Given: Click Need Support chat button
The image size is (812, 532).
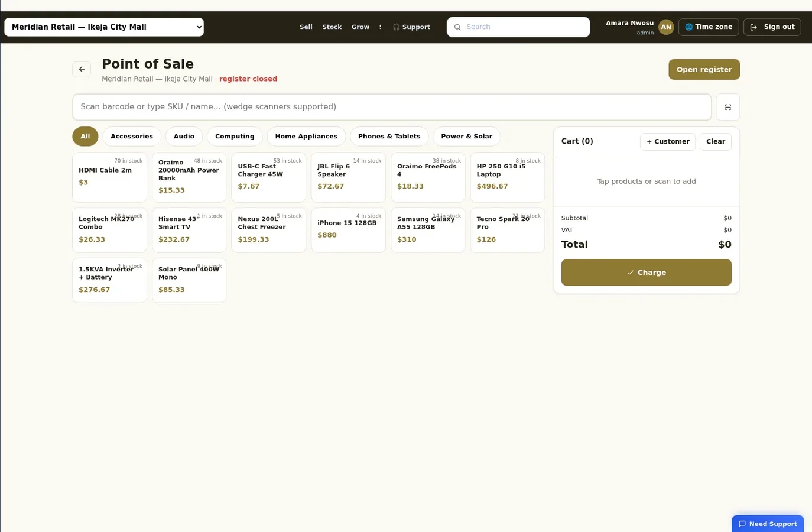Looking at the screenshot, I should 768,524.
